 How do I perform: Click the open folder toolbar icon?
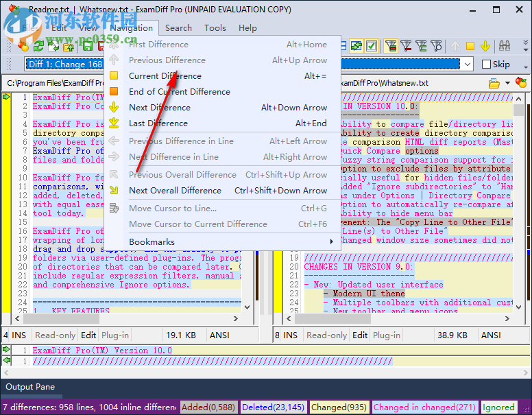click(x=69, y=47)
